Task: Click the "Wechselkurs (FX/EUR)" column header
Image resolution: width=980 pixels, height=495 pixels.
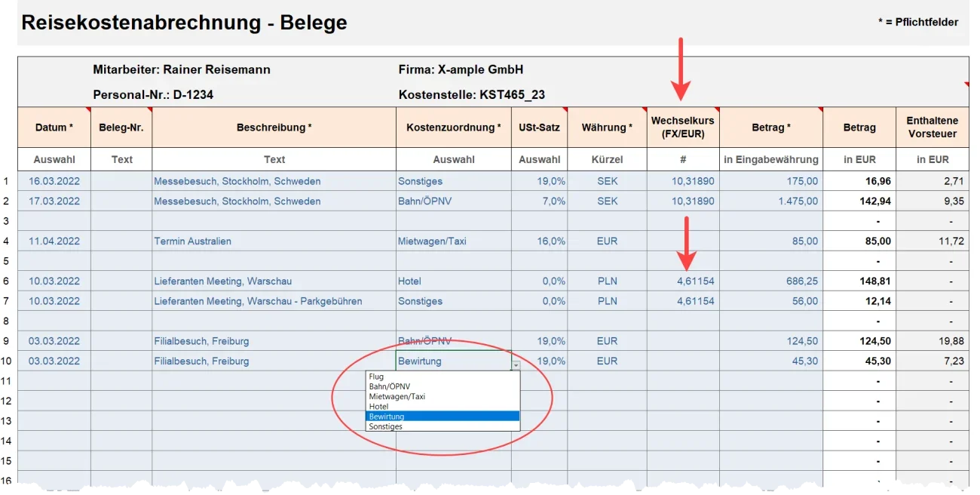Action: tap(682, 128)
